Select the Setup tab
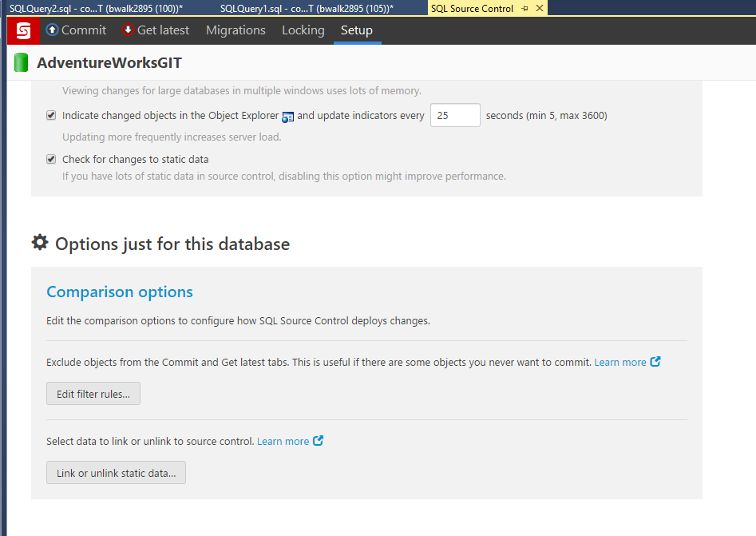This screenshot has height=536, width=756. 357,30
